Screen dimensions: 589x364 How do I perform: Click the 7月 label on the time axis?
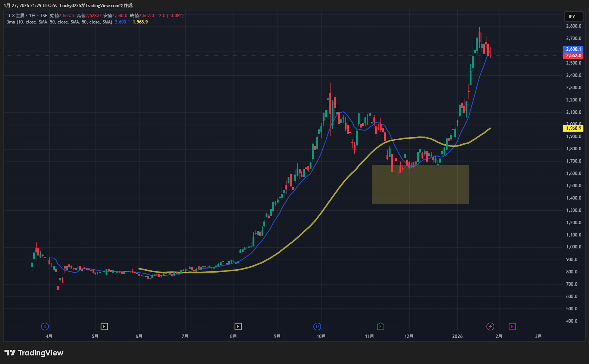tap(185, 336)
